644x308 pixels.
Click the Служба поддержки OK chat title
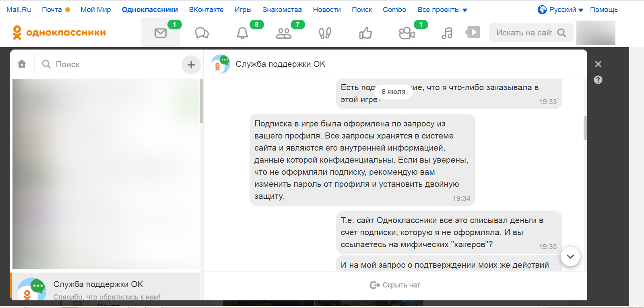coord(281,64)
